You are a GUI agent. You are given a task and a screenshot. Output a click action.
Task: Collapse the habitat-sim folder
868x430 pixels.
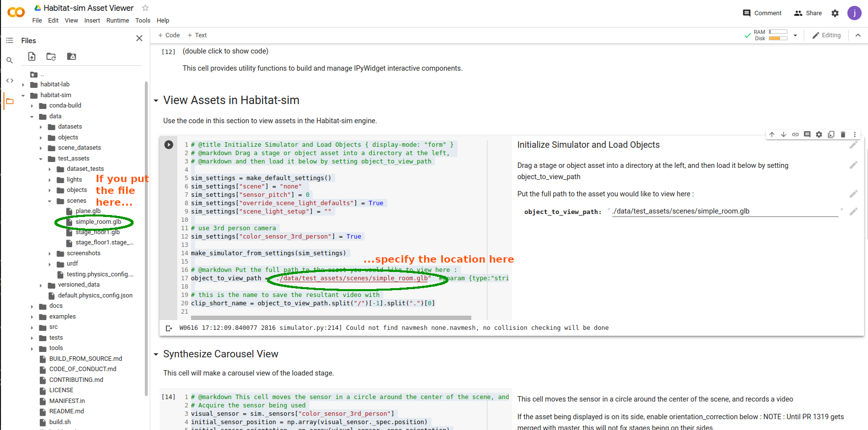click(23, 95)
